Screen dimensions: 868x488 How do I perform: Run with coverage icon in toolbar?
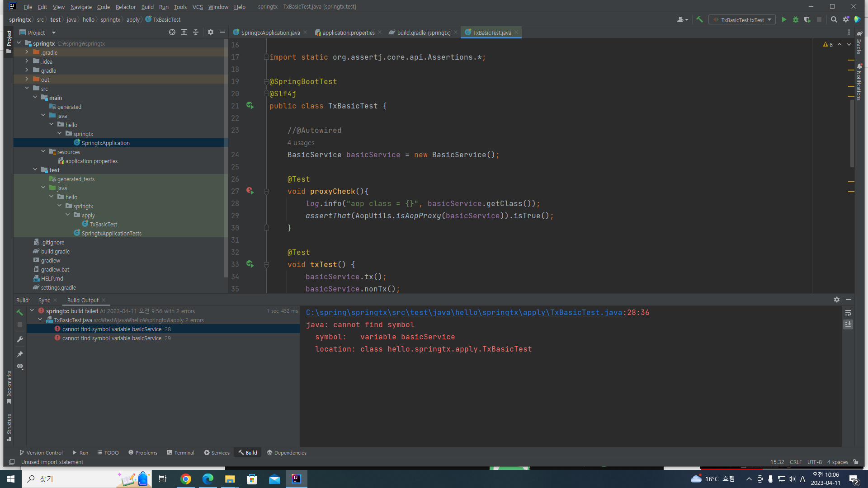[807, 19]
